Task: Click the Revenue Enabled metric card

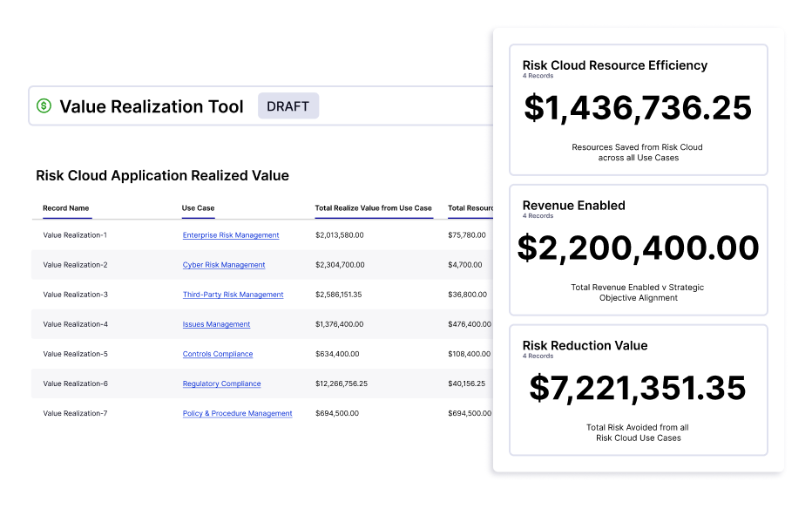Action: 639,248
